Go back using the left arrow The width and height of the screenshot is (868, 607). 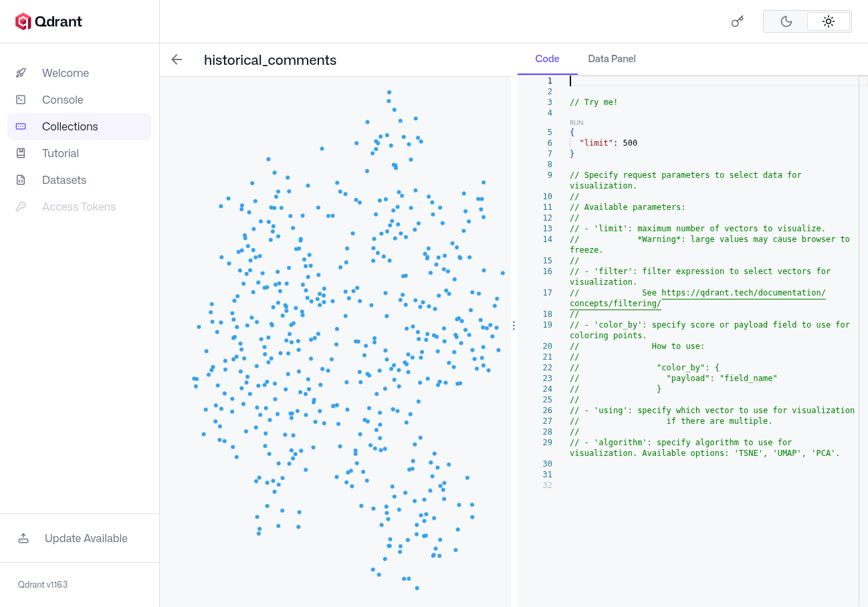[177, 59]
